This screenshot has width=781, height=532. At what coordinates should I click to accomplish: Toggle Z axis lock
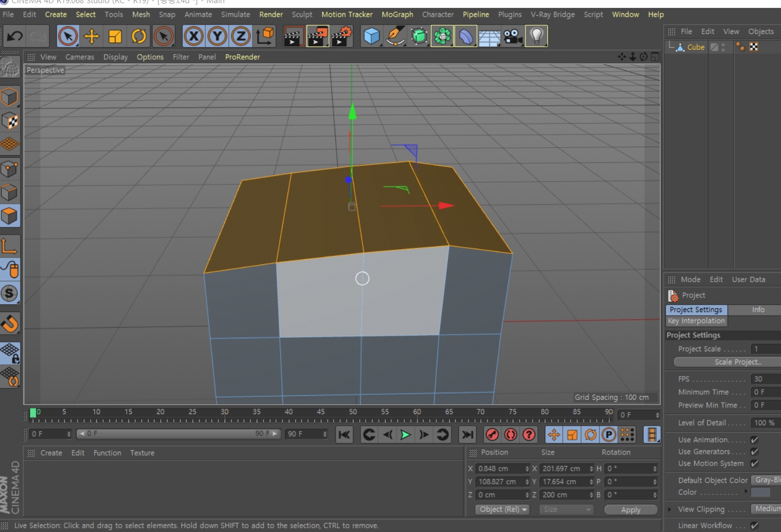241,36
